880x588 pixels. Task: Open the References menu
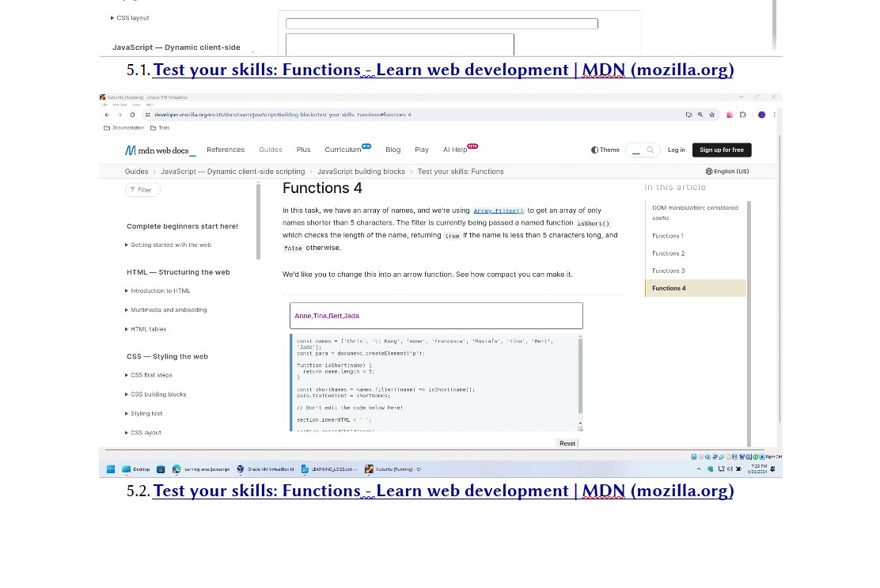point(226,150)
